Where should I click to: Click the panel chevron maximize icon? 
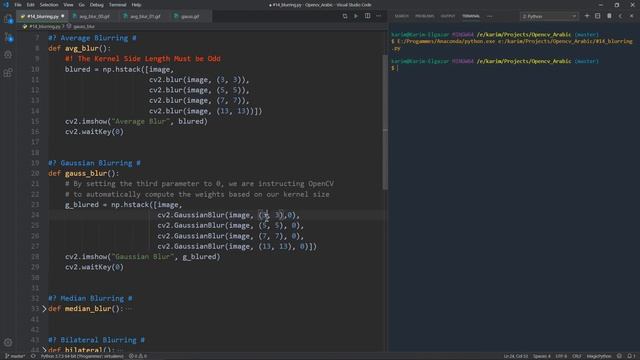pyautogui.click(x=620, y=16)
